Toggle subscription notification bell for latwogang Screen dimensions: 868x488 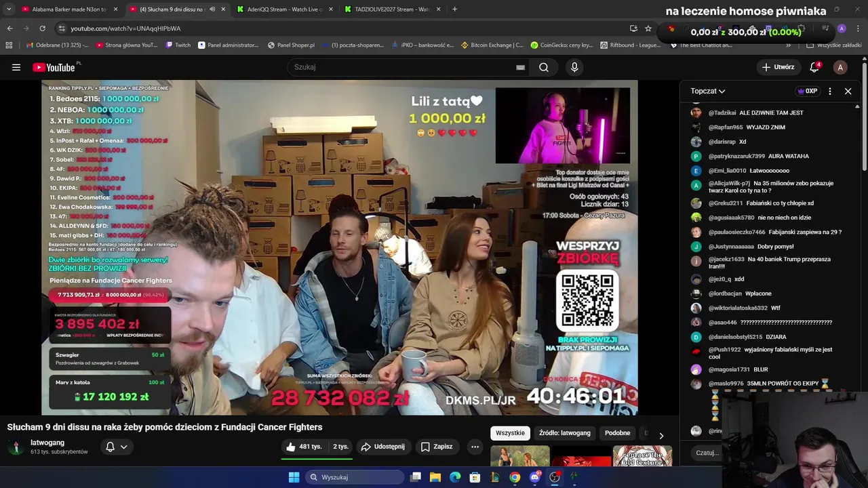tap(110, 447)
